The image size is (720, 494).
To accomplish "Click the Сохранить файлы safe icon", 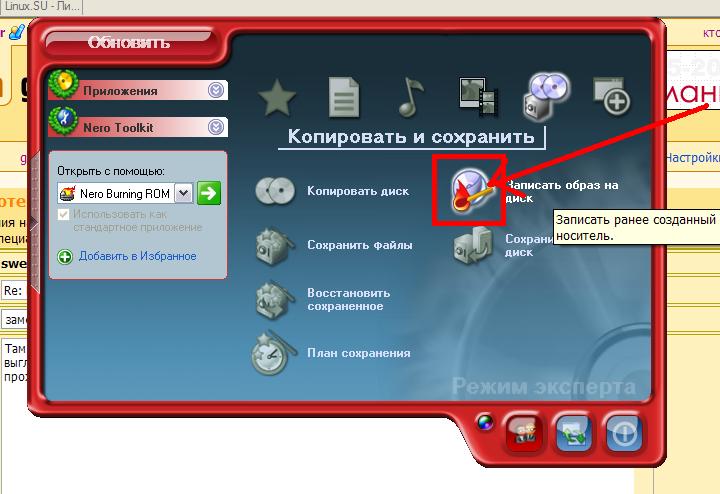I will point(274,246).
